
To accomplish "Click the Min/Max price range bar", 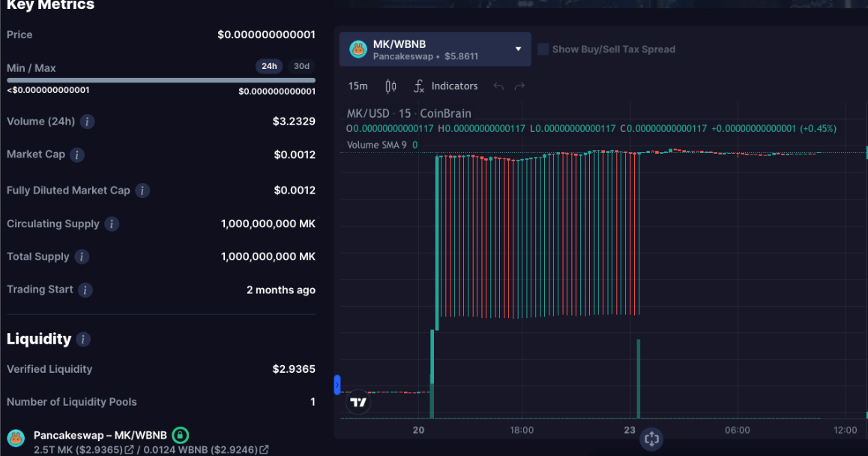I will [160, 79].
